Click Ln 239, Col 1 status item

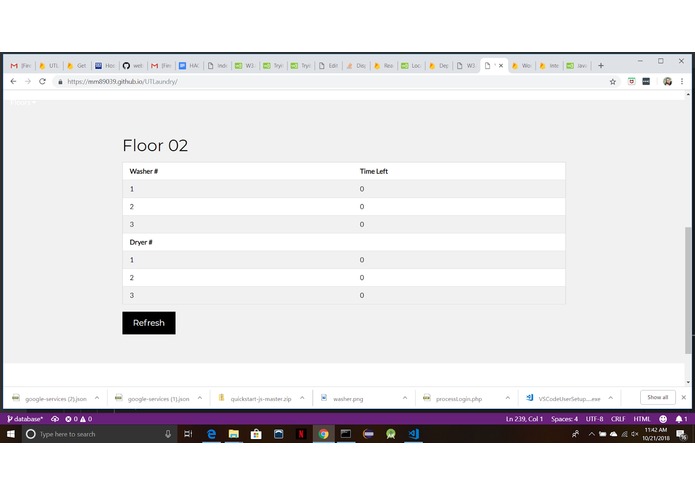[524, 419]
